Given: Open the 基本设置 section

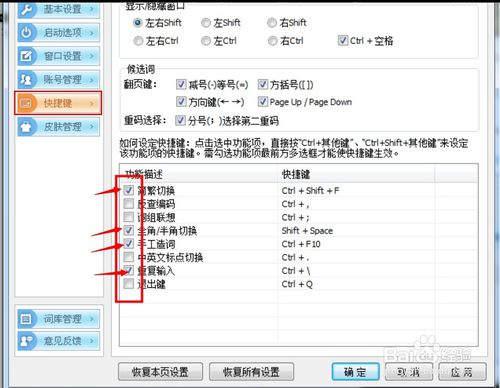Looking at the screenshot, I should point(59,9).
